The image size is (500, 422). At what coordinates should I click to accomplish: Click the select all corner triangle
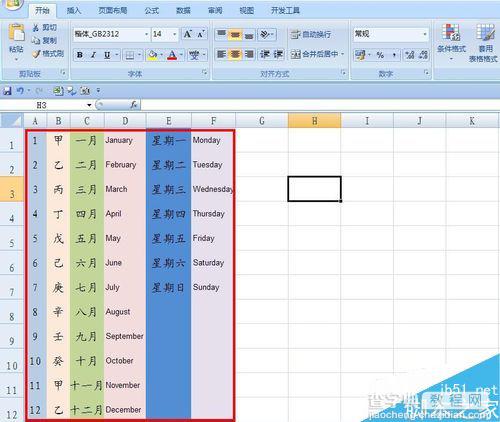coord(12,120)
